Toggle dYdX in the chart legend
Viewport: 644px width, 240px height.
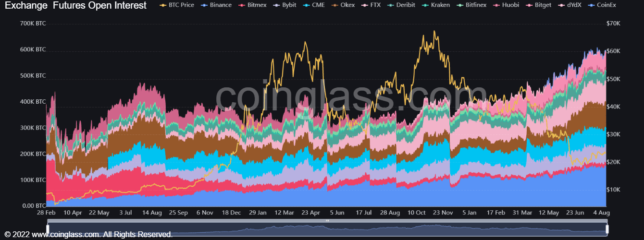tap(569, 5)
